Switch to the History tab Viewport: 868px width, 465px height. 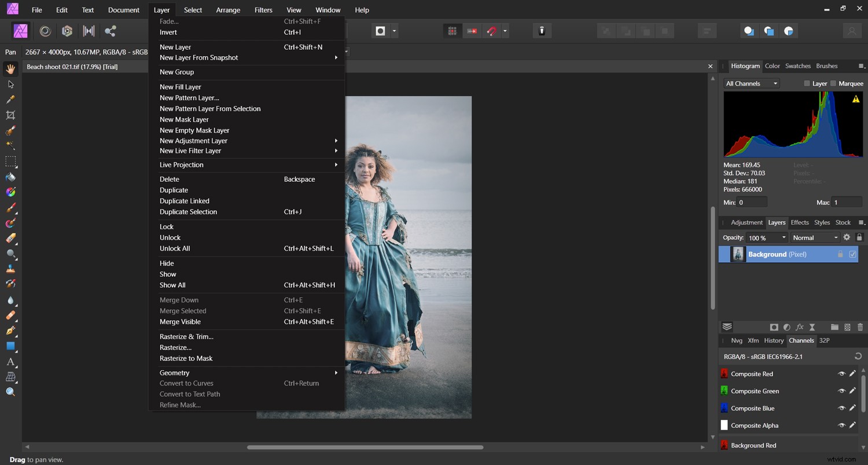click(774, 340)
